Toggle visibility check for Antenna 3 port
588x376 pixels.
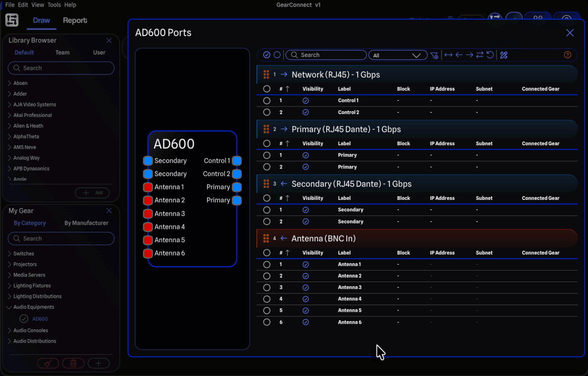coord(306,288)
